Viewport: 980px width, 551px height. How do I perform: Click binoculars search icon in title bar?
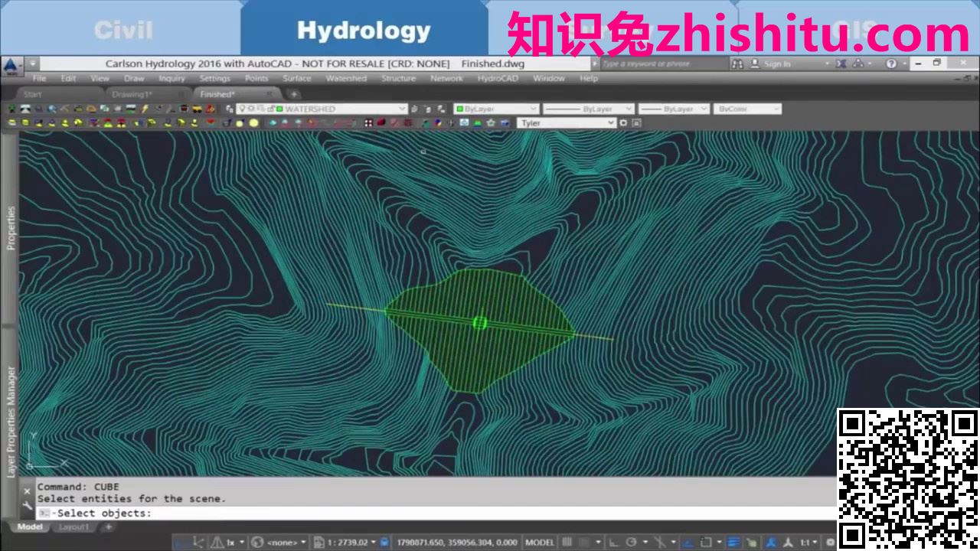(737, 64)
